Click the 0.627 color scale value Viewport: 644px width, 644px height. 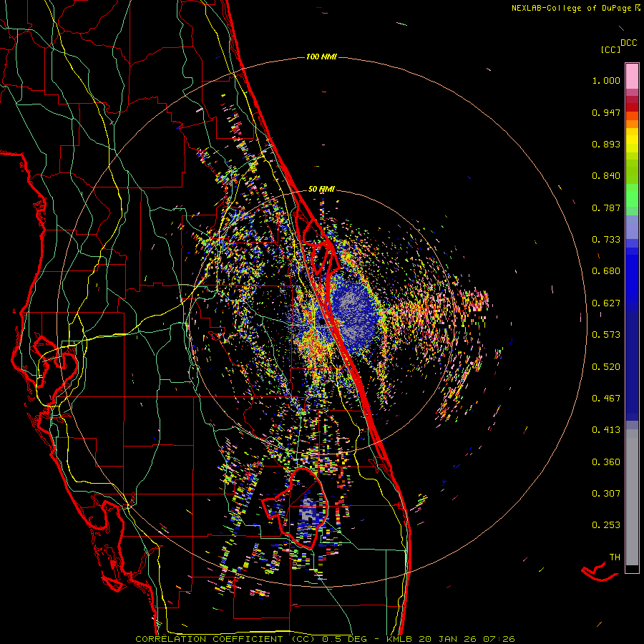tap(606, 303)
